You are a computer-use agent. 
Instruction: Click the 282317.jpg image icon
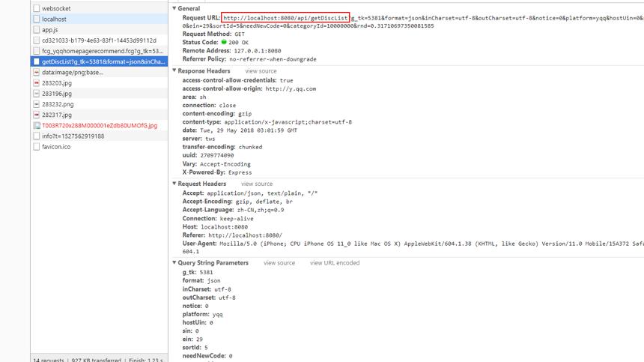[x=37, y=115]
